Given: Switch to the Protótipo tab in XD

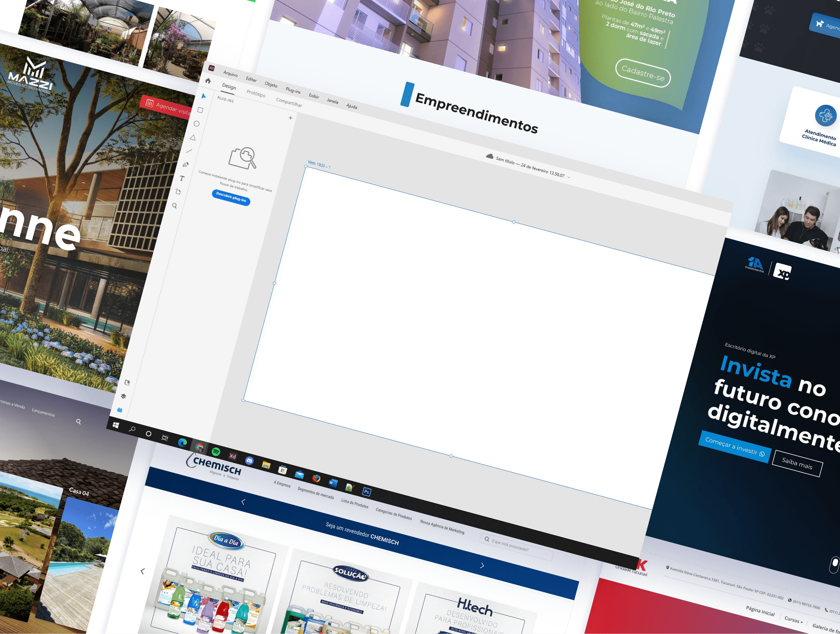Looking at the screenshot, I should pos(256,94).
